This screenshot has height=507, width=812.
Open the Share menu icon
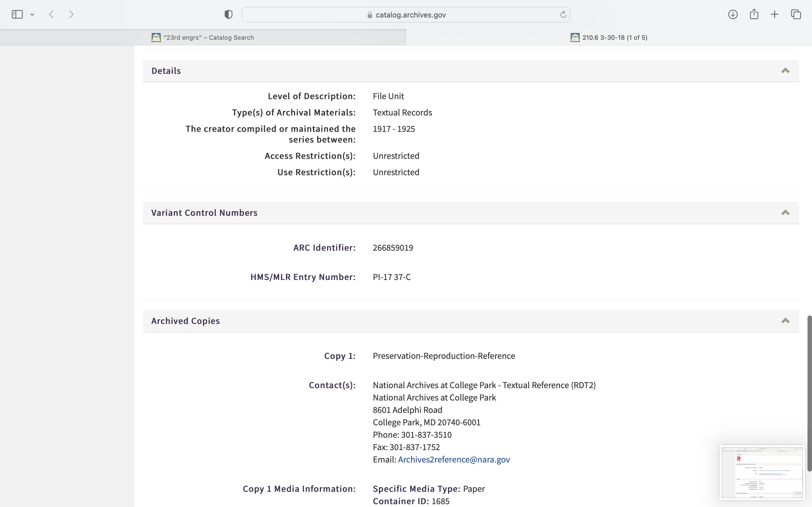click(754, 14)
